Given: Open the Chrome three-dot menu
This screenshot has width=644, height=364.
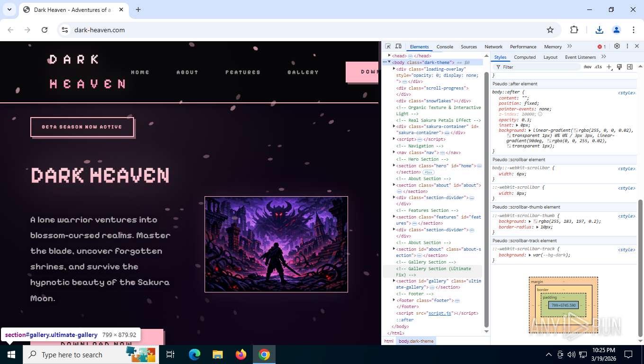Looking at the screenshot, I should click(634, 30).
